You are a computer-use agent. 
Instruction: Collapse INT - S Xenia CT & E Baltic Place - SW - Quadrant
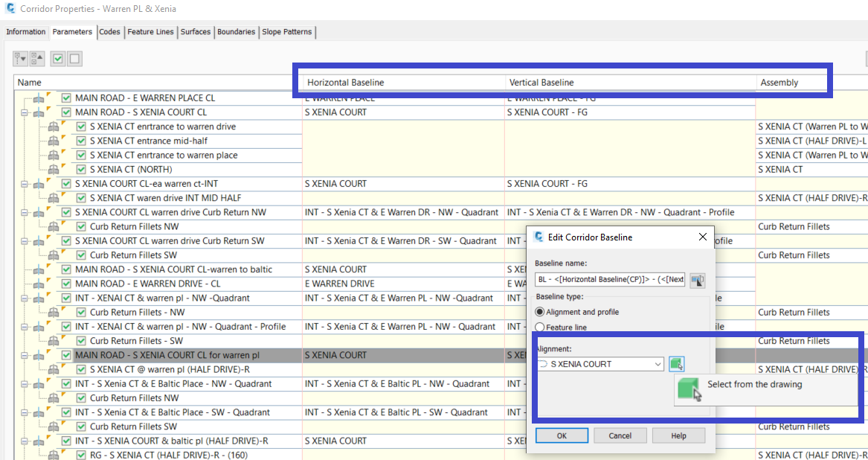click(24, 412)
